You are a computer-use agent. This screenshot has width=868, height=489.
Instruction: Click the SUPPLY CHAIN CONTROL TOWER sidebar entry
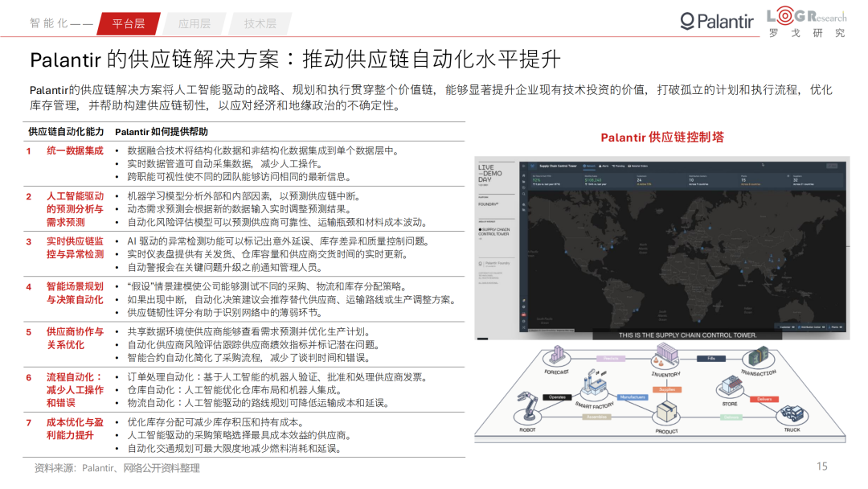tap(493, 232)
